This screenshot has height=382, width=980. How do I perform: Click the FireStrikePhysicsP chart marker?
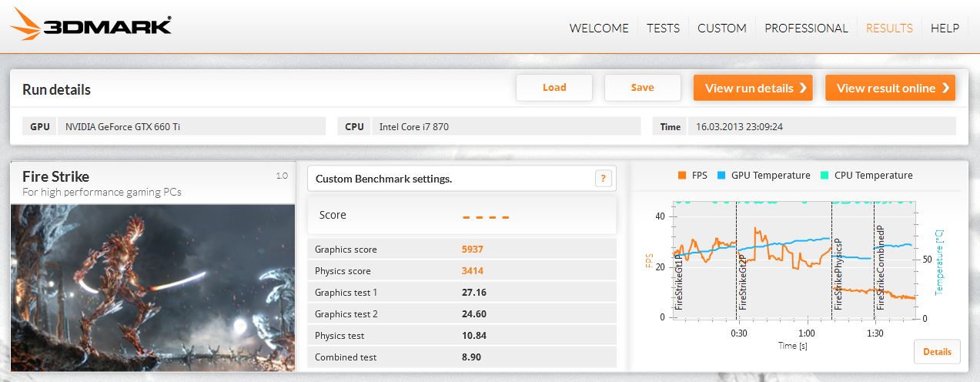coord(838,273)
